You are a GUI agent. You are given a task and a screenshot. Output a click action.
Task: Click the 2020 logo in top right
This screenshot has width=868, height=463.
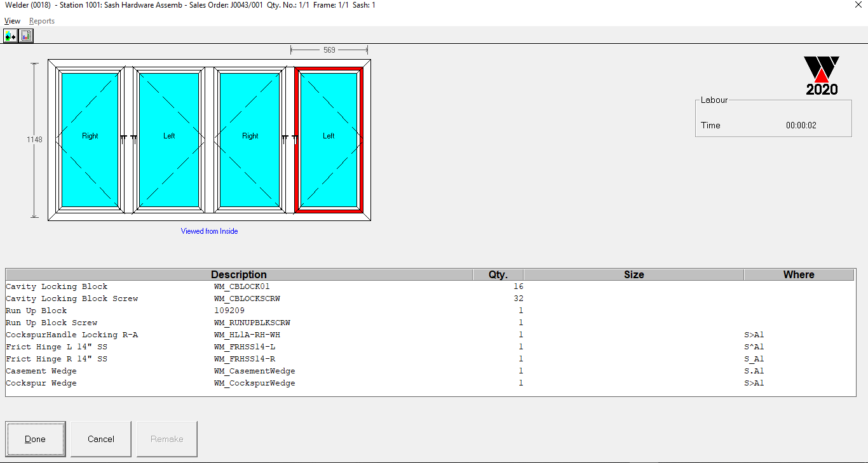[822, 76]
